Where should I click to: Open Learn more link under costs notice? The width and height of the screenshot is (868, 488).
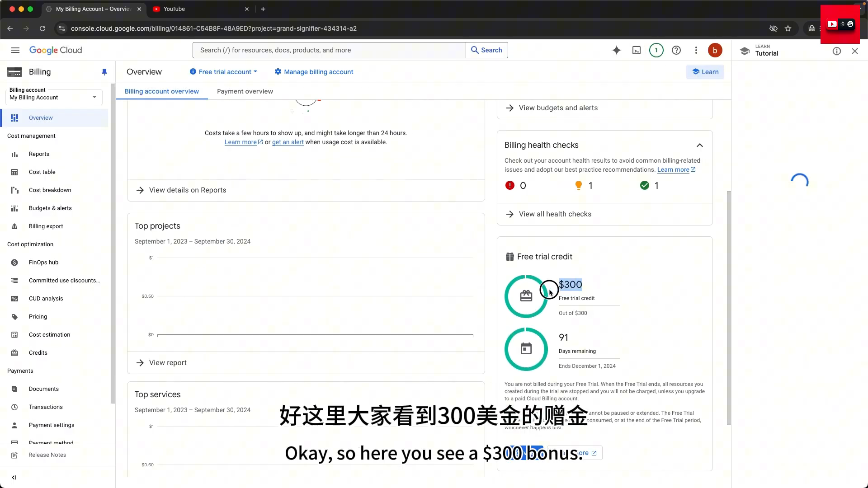click(x=243, y=142)
